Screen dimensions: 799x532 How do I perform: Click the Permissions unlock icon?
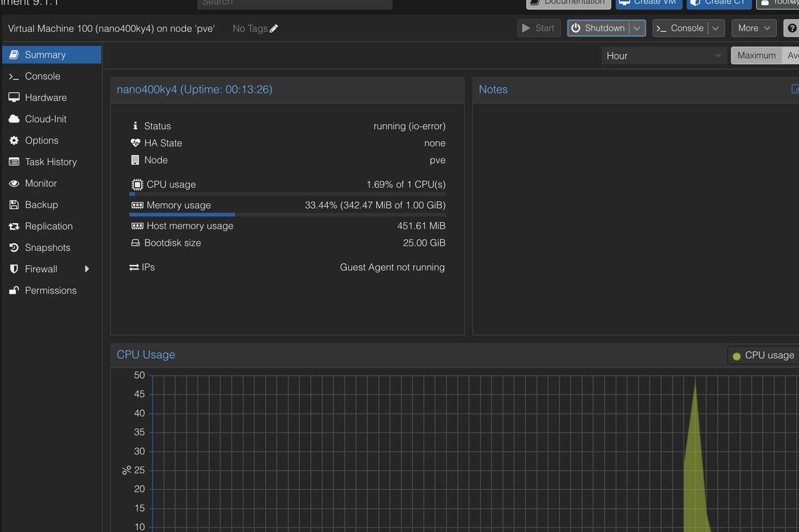(13, 290)
